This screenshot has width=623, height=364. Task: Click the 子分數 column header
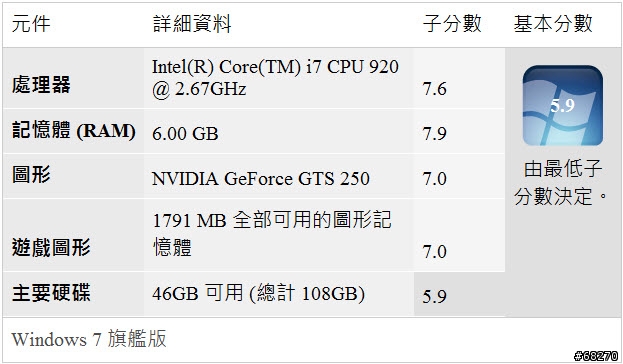[x=452, y=23]
